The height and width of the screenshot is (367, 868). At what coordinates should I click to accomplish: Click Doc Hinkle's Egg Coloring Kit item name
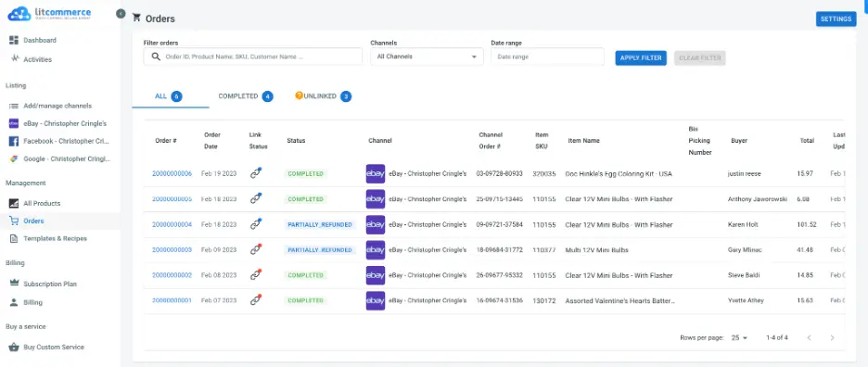[x=619, y=174]
